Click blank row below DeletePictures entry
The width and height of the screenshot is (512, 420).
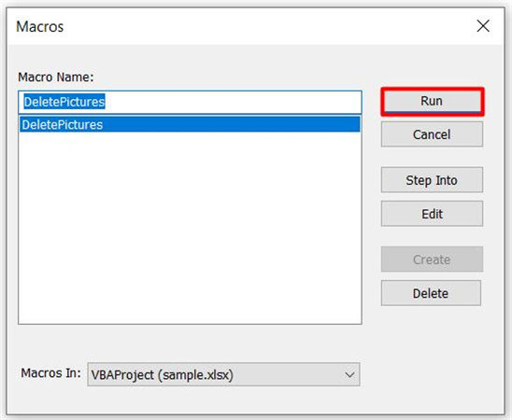point(190,140)
